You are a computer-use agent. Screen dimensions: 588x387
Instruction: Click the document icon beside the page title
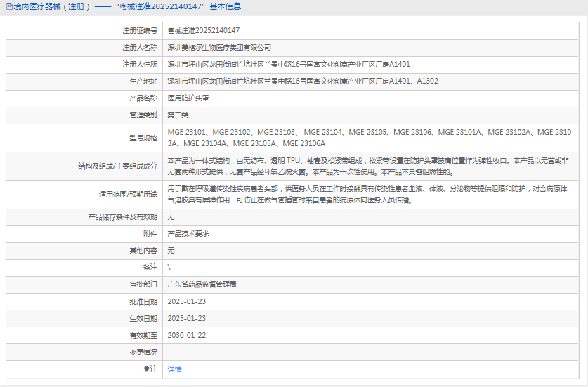[x=9, y=6]
